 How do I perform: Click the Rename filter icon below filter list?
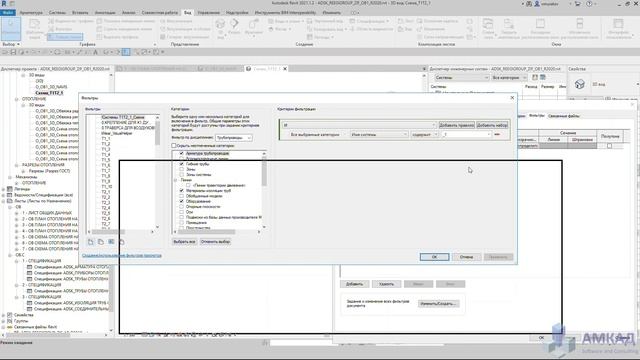pyautogui.click(x=111, y=242)
